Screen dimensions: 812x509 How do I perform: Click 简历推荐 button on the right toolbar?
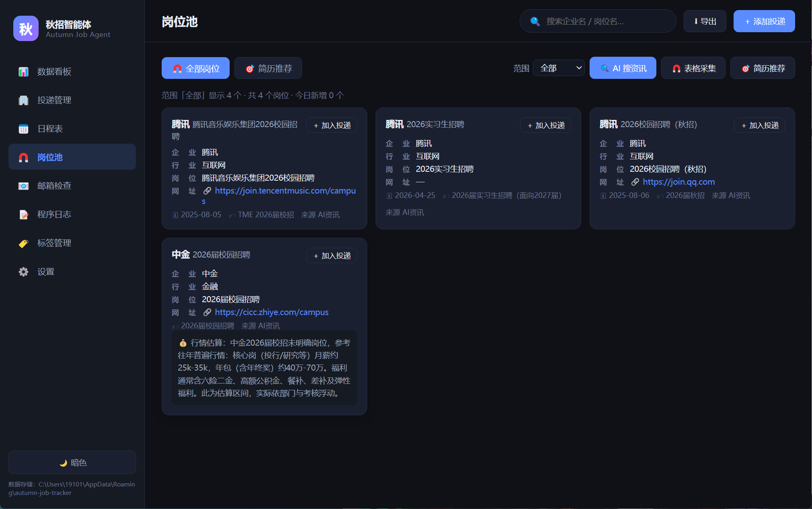coord(763,68)
